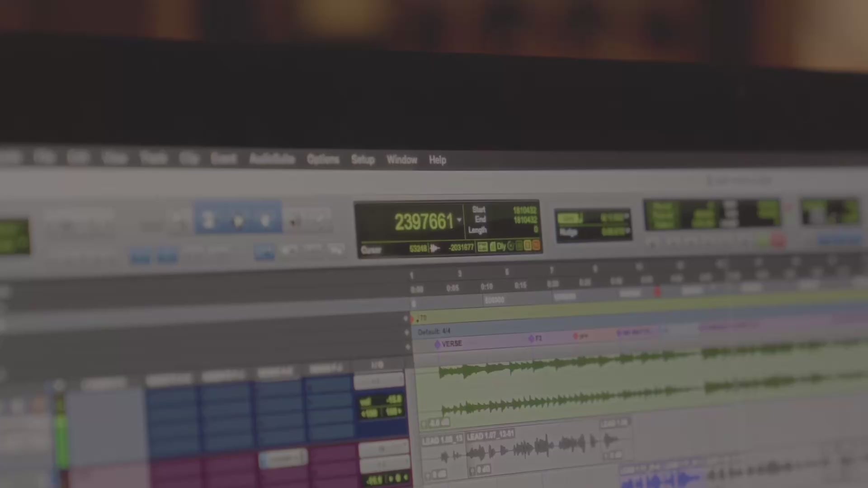The height and width of the screenshot is (488, 868).
Task: Click the yellow indicator icon beside Dly
Action: click(527, 245)
